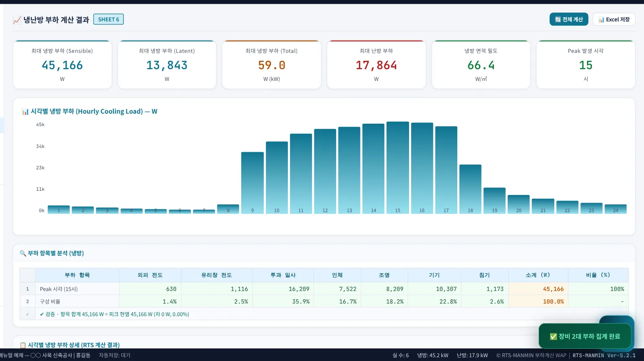
Task: Click the bar chart icon of 시각별 냉방 부하
Action: point(25,112)
